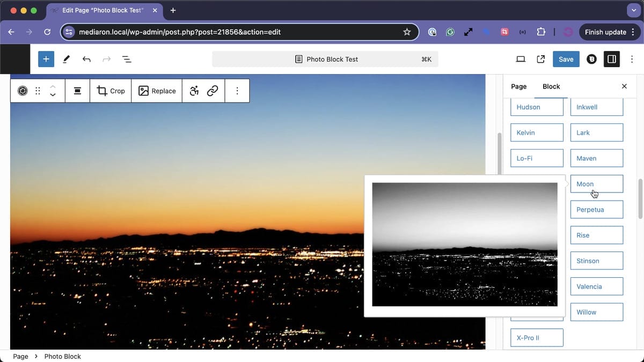Click the Undo arrow

point(86,59)
